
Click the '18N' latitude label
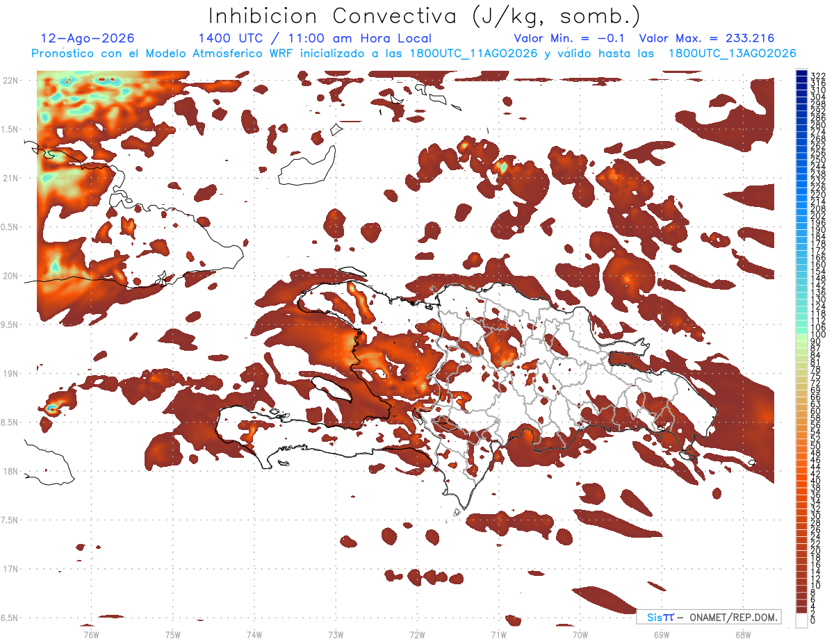(10, 472)
